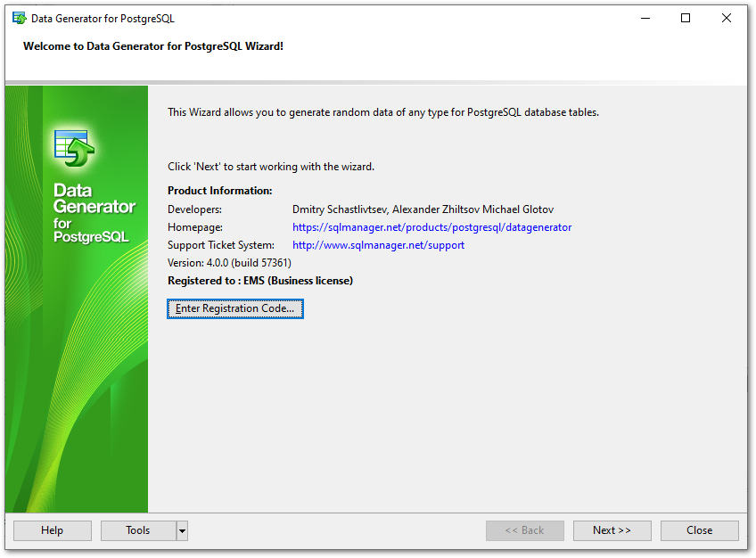Image resolution: width=756 pixels, height=558 pixels.
Task: Click the Tools button
Action: pos(138,530)
